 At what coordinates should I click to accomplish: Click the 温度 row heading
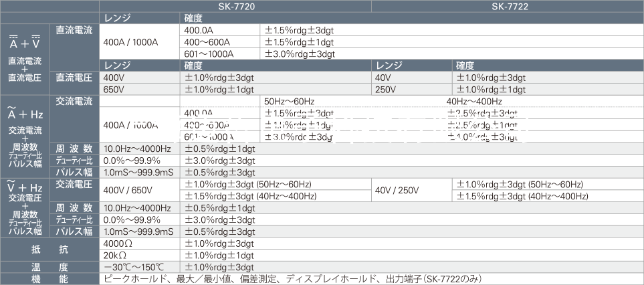coord(49,268)
